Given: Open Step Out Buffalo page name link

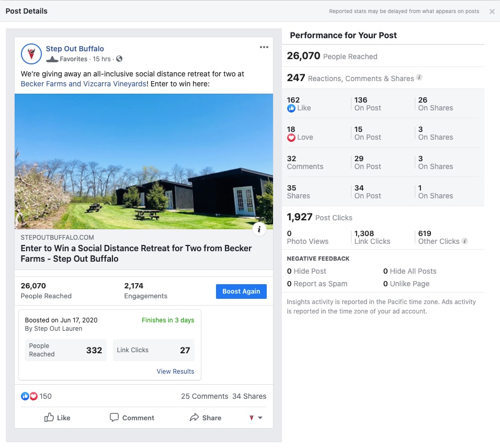Looking at the screenshot, I should pos(75,49).
